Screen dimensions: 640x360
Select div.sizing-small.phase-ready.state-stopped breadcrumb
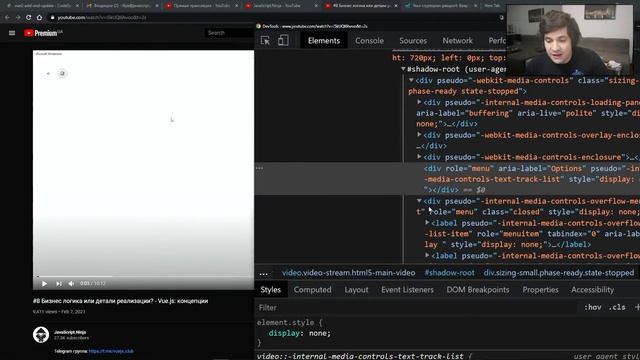tap(559, 273)
